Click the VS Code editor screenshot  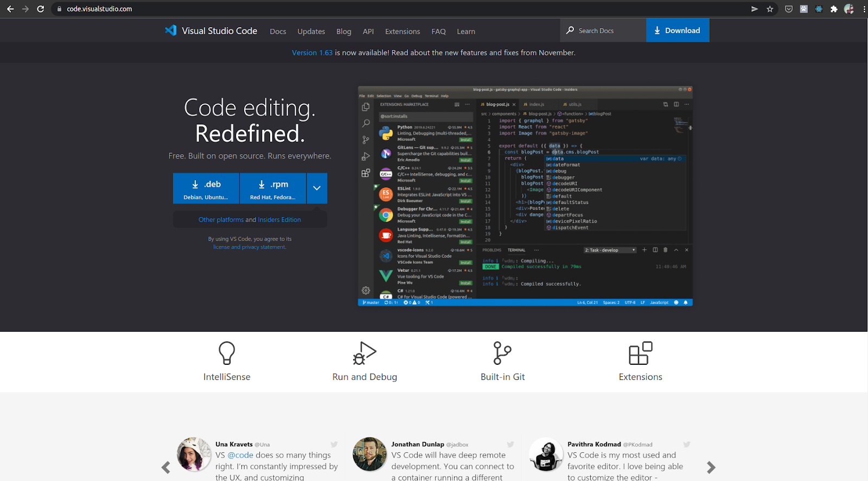pyautogui.click(x=525, y=196)
